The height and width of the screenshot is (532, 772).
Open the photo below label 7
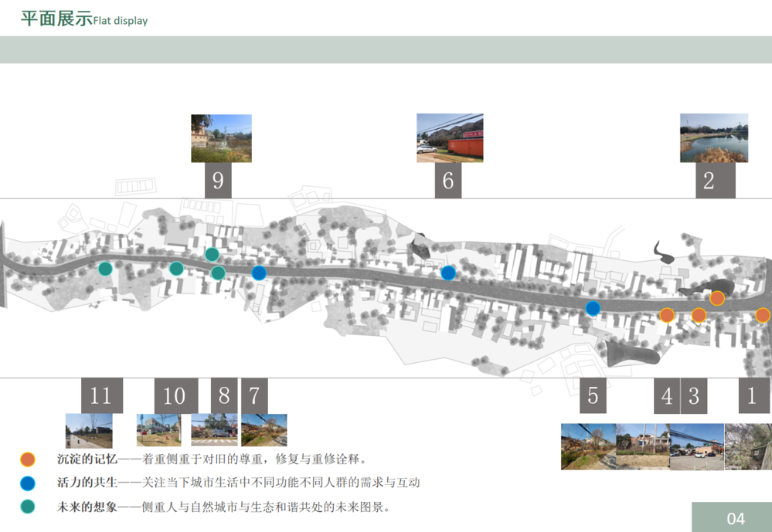(x=264, y=429)
